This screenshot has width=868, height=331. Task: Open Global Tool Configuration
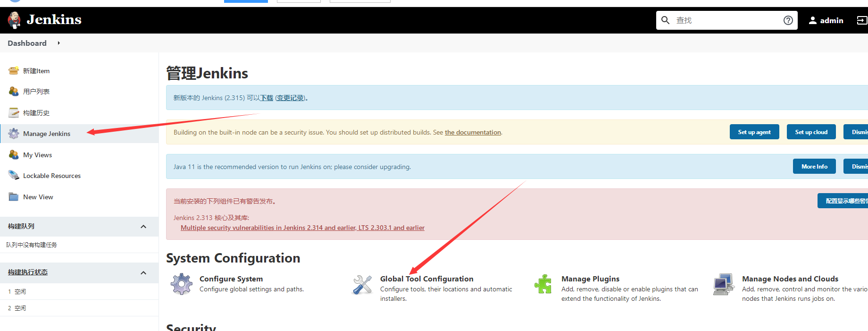426,279
